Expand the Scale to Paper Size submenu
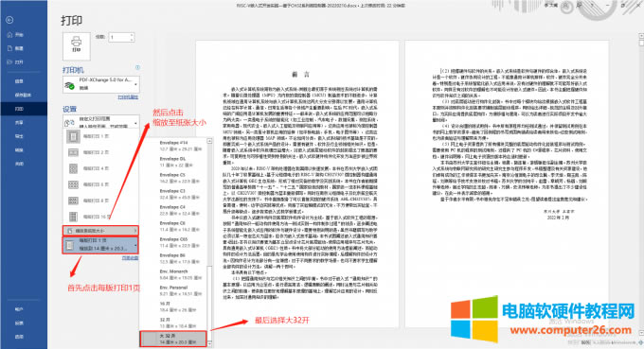 (x=100, y=231)
